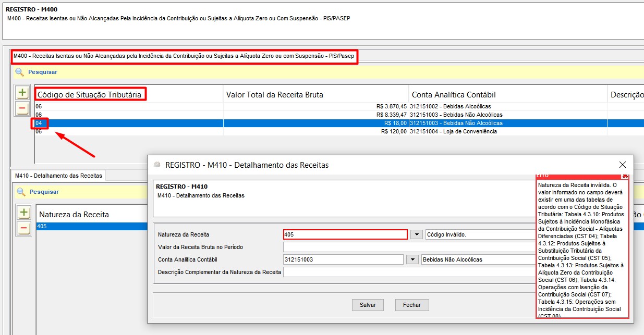
Task: Open the Natureza da Receita dropdown arrow
Action: tap(416, 234)
